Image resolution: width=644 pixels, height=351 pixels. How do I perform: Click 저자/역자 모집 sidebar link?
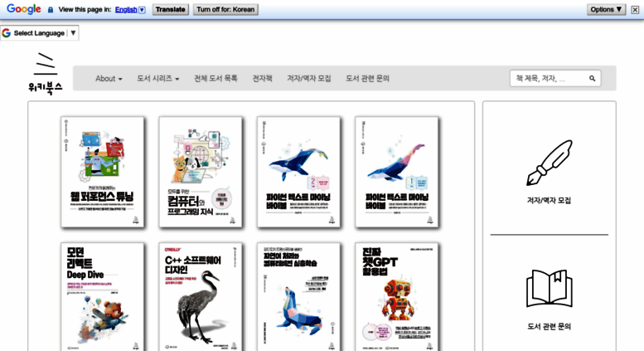(x=550, y=201)
